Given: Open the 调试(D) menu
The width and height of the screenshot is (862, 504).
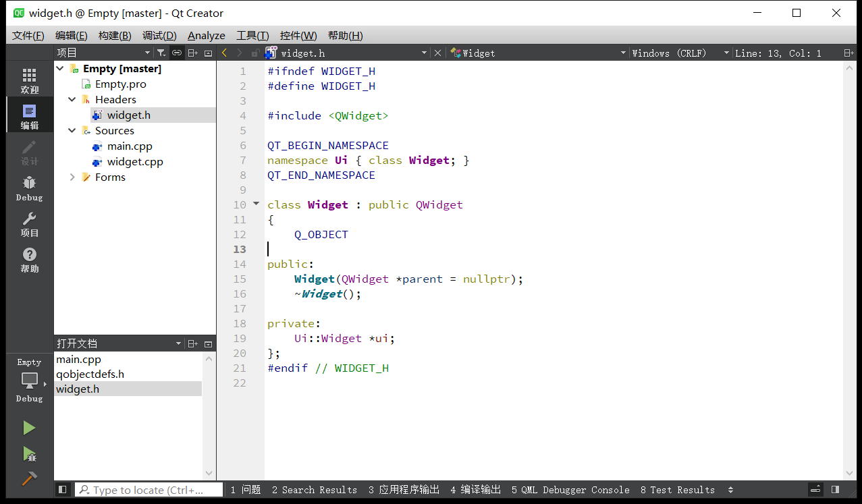Looking at the screenshot, I should click(159, 36).
